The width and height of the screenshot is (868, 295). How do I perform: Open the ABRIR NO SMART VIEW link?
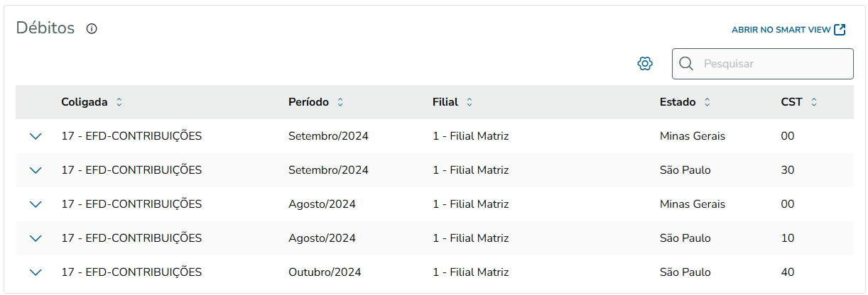(781, 30)
